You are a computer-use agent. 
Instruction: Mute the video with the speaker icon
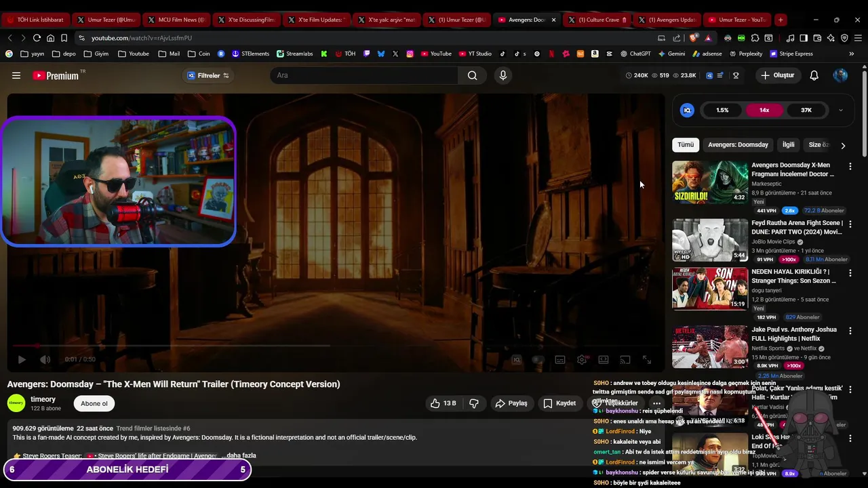45,359
